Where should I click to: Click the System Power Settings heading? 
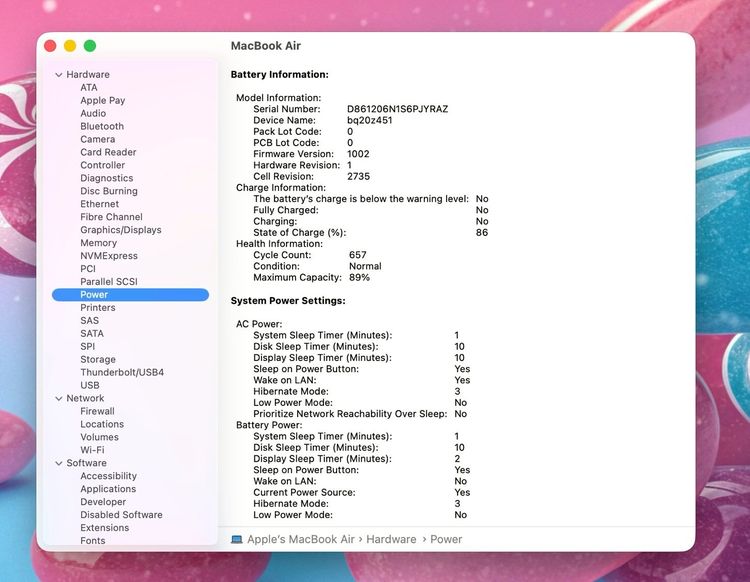(288, 301)
